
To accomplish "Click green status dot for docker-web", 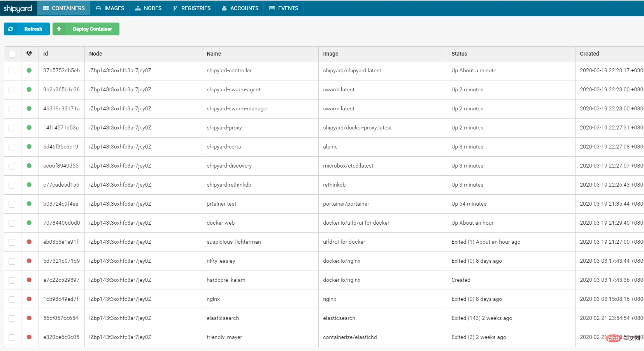I will tap(29, 223).
